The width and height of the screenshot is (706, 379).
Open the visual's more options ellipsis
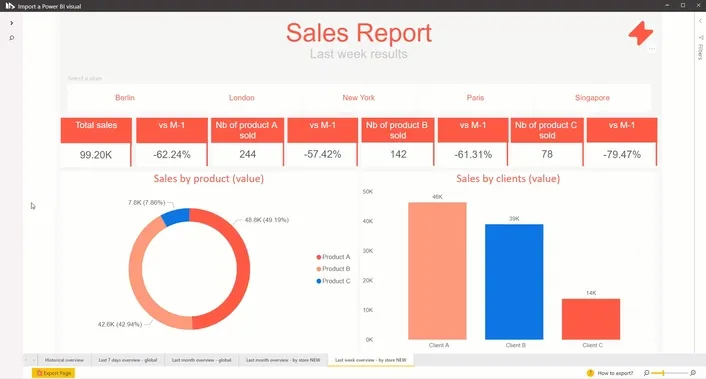point(652,49)
